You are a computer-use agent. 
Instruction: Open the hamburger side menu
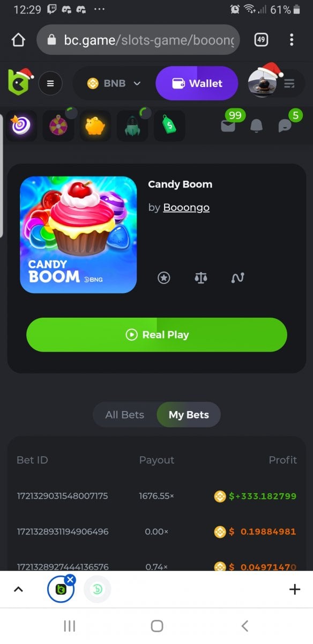[x=50, y=83]
